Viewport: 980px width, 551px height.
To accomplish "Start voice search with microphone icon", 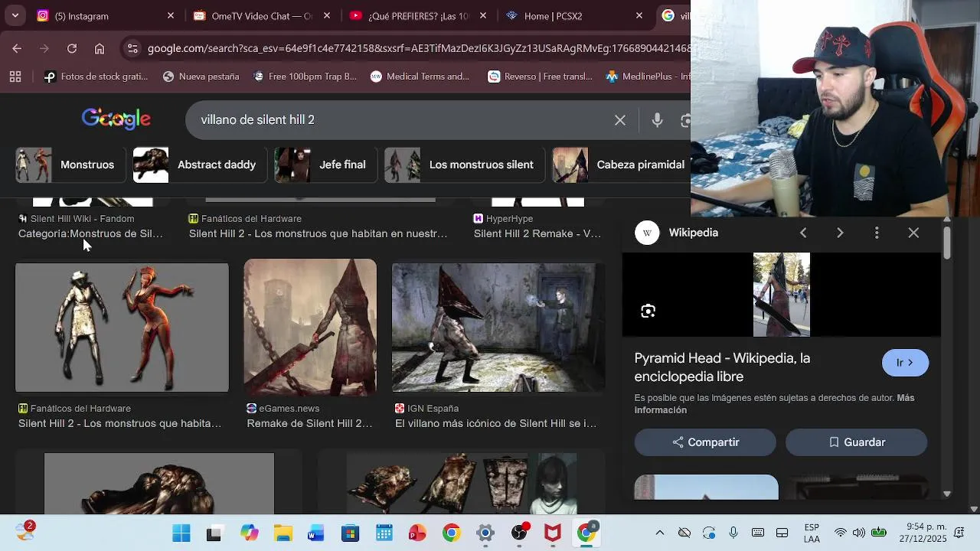I will coord(657,120).
